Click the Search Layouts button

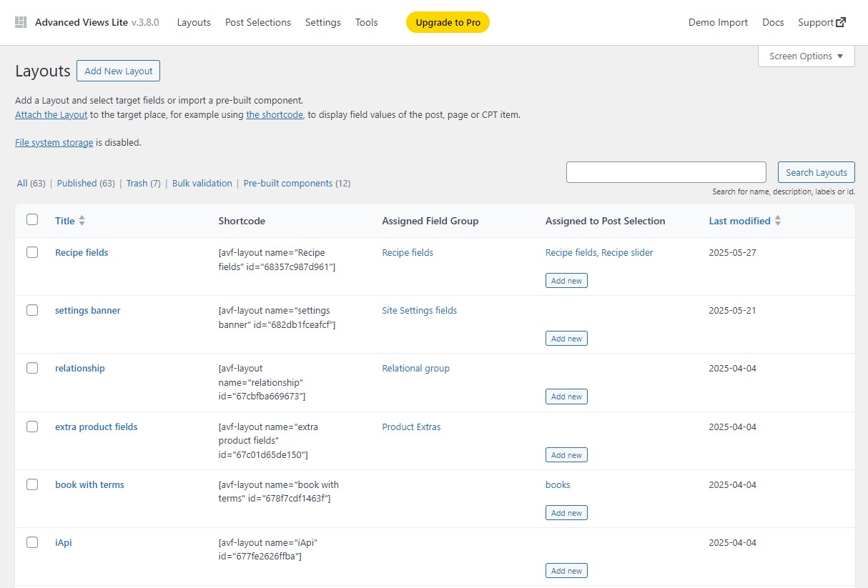click(x=816, y=172)
